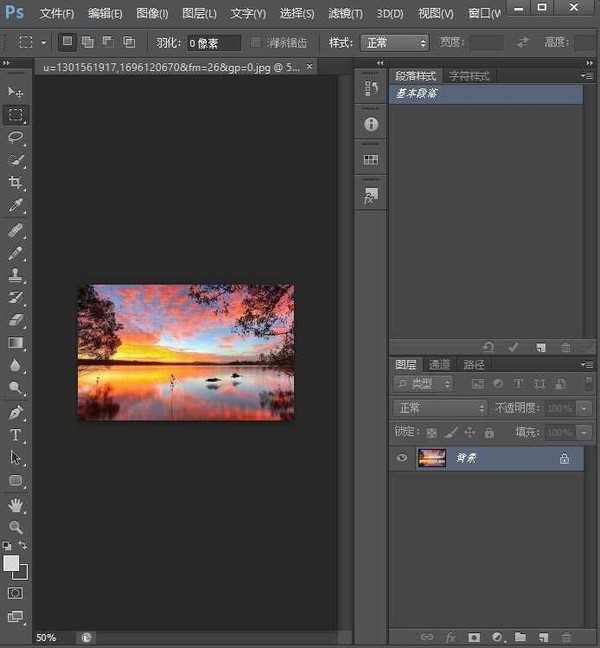600x648 pixels.
Task: Open the layer blend mode 正常 dropdown
Action: coord(441,408)
